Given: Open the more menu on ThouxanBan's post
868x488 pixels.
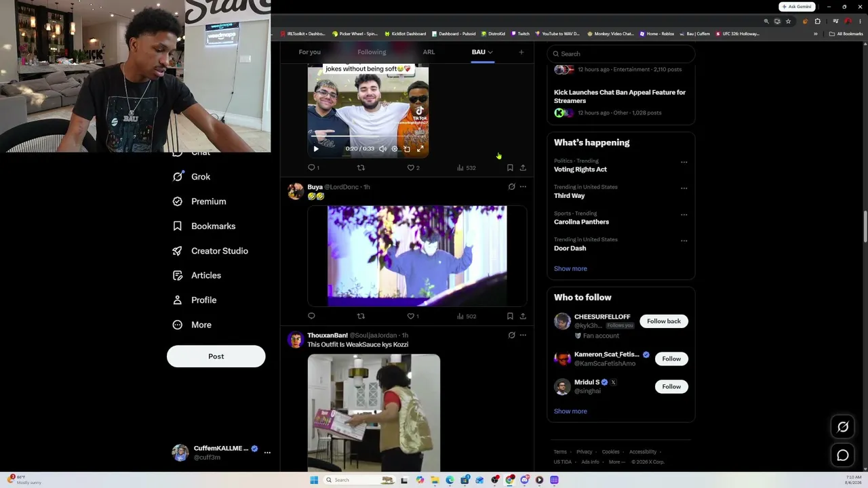Looking at the screenshot, I should pyautogui.click(x=523, y=335).
